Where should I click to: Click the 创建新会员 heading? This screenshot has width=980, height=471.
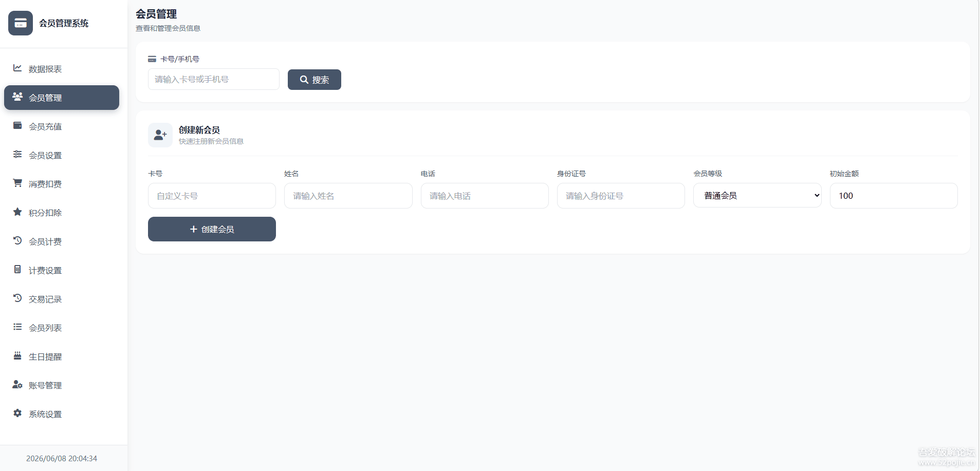point(199,130)
